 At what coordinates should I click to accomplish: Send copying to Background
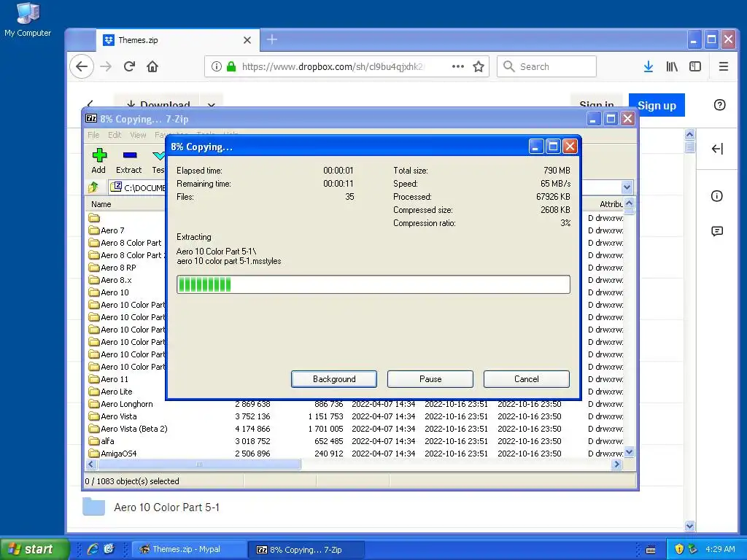coord(334,379)
